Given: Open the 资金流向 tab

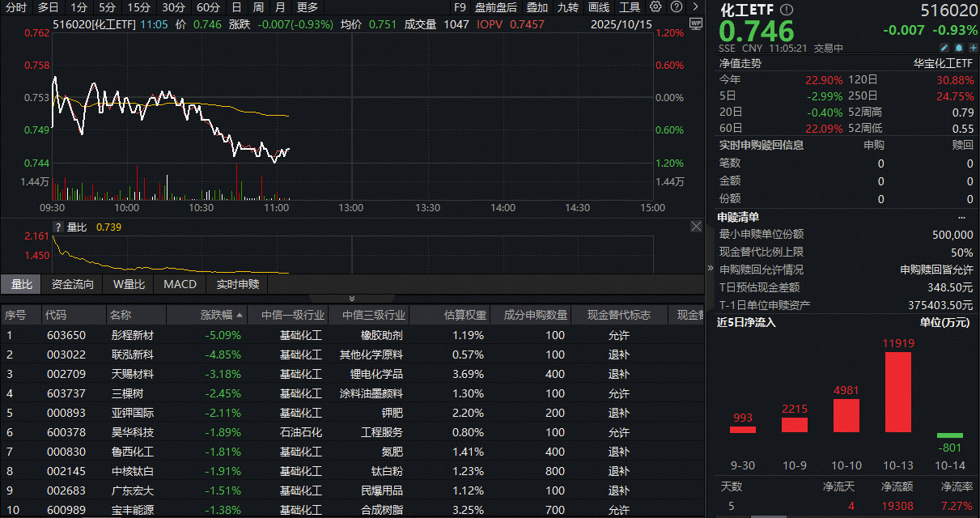Looking at the screenshot, I should (73, 284).
